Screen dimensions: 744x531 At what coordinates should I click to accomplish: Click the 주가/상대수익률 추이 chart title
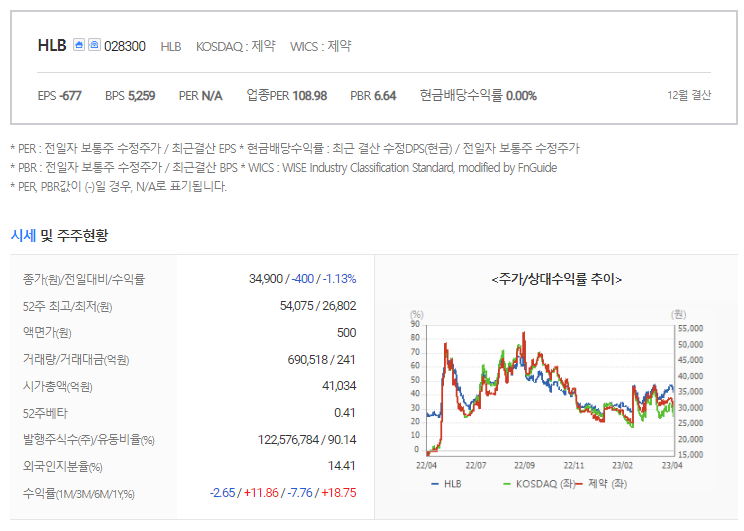tap(557, 279)
